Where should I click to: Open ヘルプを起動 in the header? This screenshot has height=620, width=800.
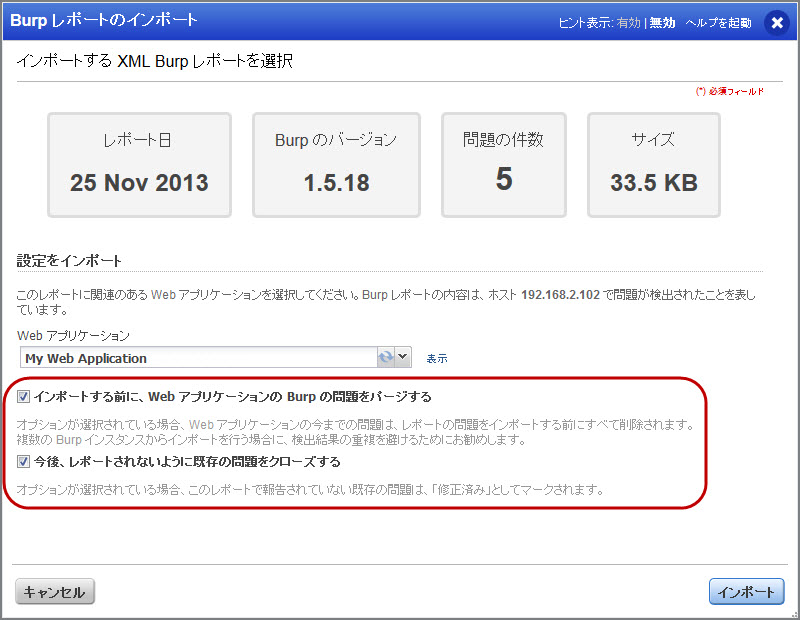(718, 22)
